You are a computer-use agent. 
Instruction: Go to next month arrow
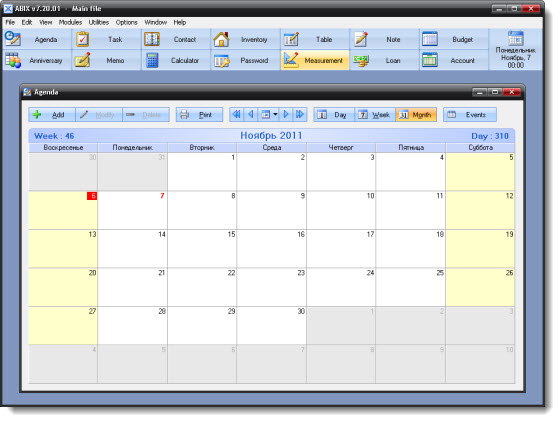286,115
